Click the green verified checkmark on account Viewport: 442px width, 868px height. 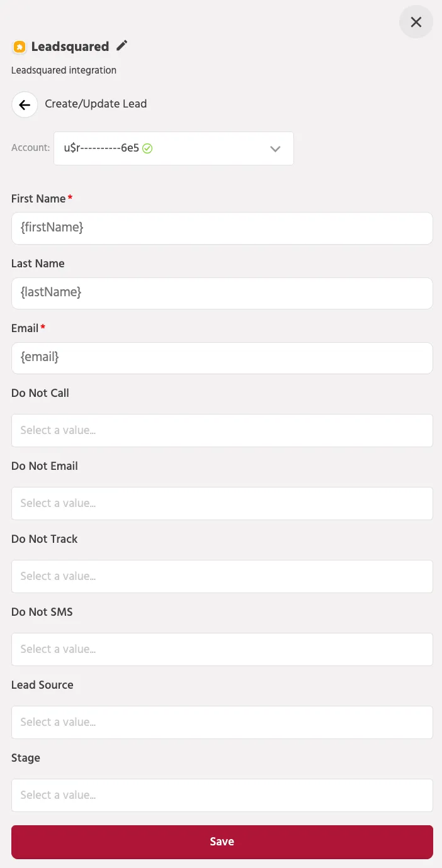click(147, 148)
